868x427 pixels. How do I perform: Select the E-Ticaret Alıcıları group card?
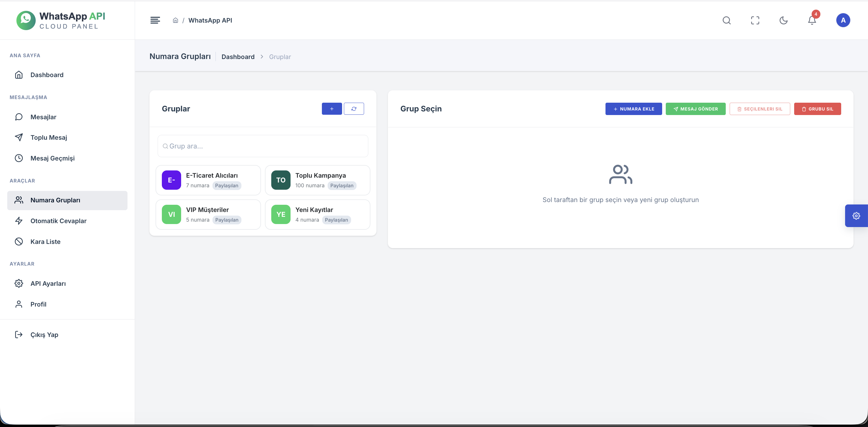coord(208,180)
